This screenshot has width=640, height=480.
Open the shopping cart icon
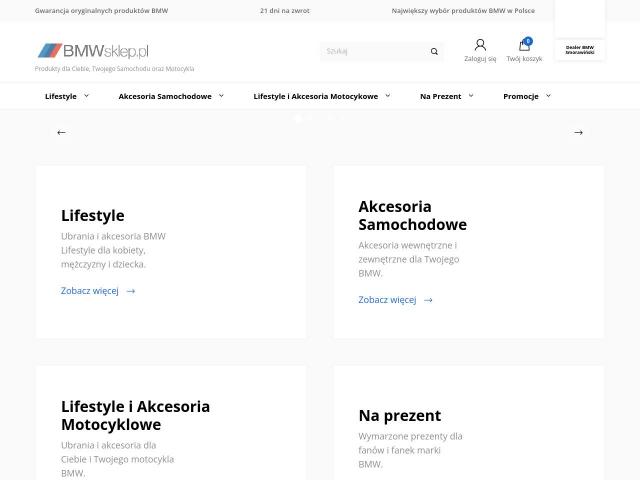point(524,45)
